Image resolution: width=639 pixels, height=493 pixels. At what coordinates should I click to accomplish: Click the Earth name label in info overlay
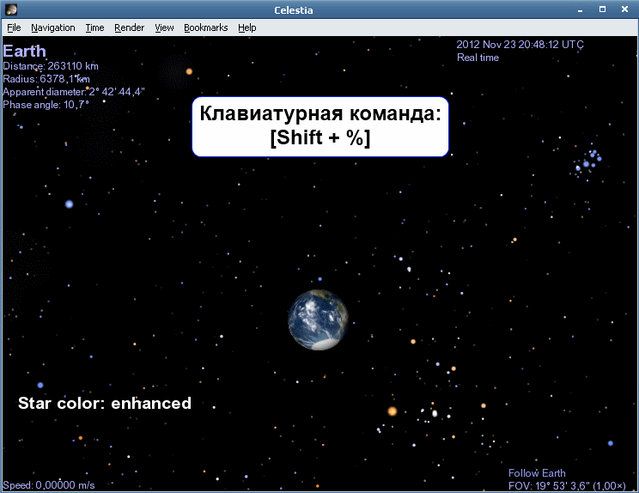point(25,51)
